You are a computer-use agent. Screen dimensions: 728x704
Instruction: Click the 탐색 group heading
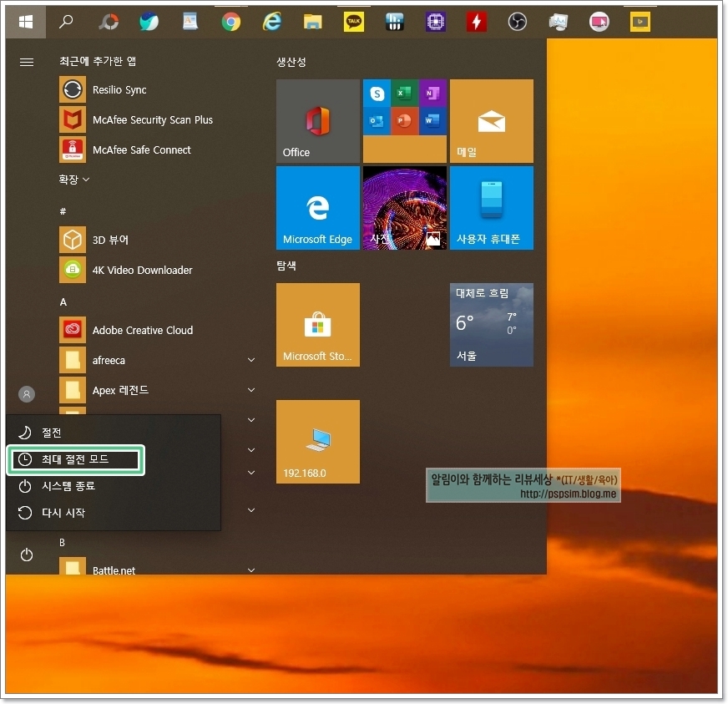[x=286, y=266]
